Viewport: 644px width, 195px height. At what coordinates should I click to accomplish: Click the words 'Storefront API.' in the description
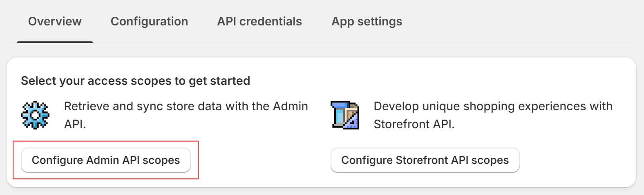point(414,124)
